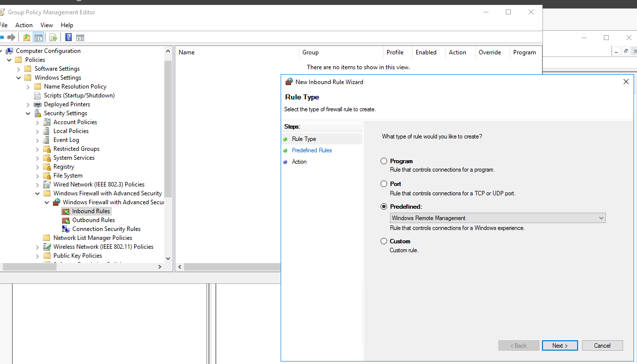Click the console tree vertical scrollbar

168,129
